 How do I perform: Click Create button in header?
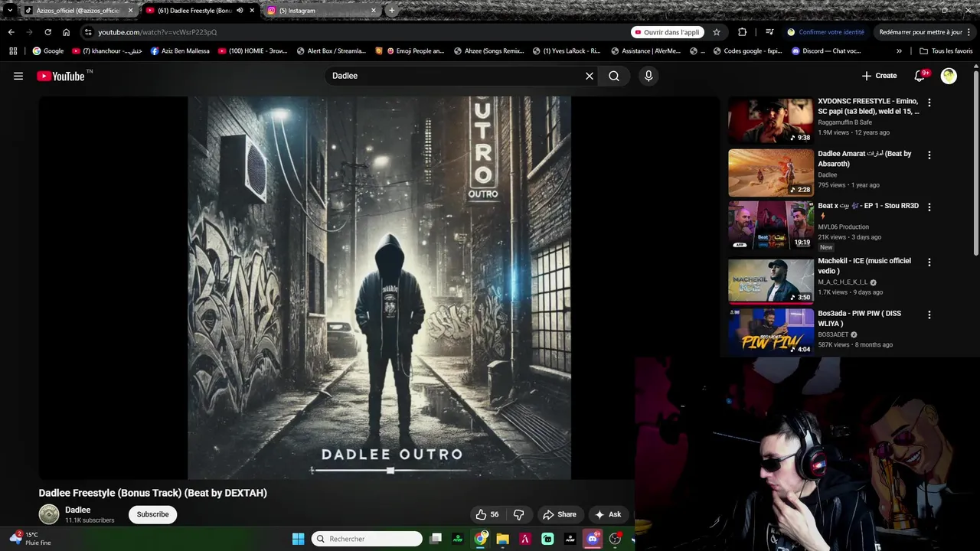pyautogui.click(x=879, y=76)
